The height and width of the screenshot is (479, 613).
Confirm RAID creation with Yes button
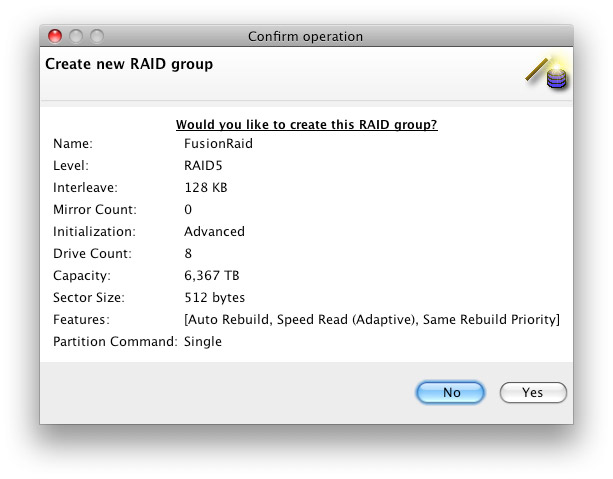coord(533,392)
